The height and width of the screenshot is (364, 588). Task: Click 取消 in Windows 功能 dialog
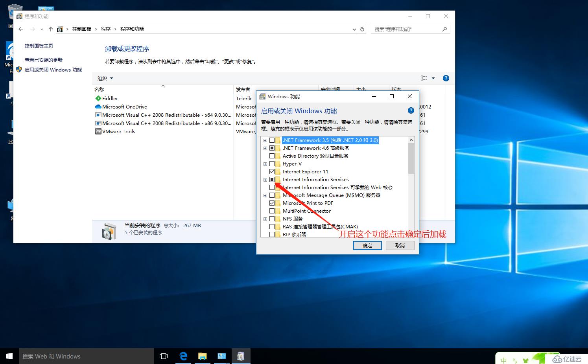[400, 245]
